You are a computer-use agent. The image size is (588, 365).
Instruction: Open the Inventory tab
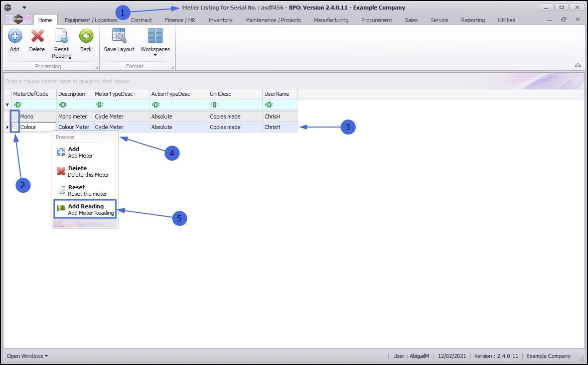coord(221,20)
